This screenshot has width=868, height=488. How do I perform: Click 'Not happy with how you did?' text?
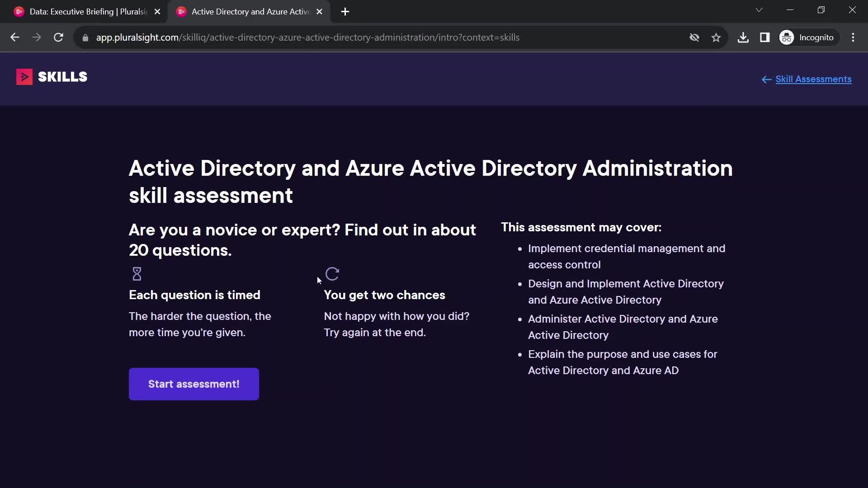click(396, 316)
